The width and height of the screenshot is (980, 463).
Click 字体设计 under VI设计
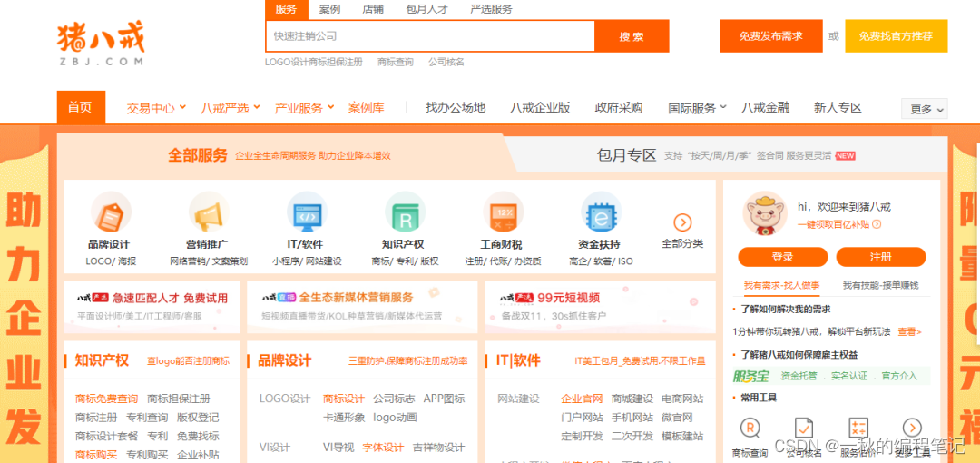(383, 448)
